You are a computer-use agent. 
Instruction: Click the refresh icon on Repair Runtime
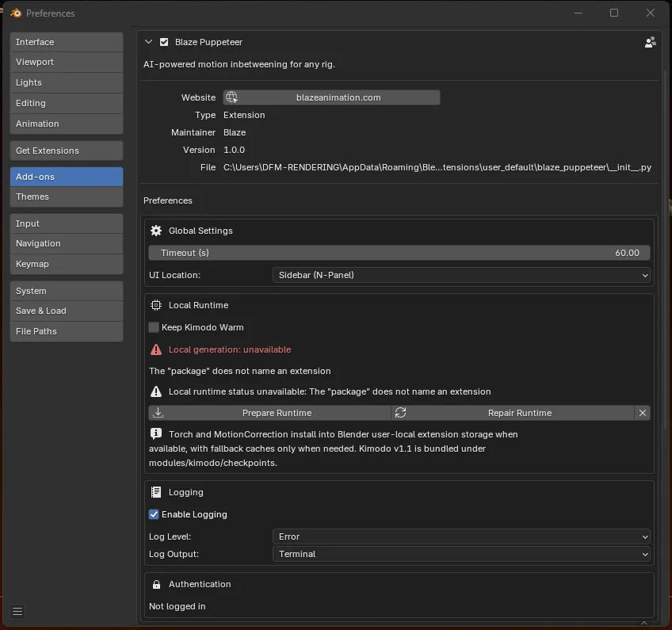click(x=400, y=413)
